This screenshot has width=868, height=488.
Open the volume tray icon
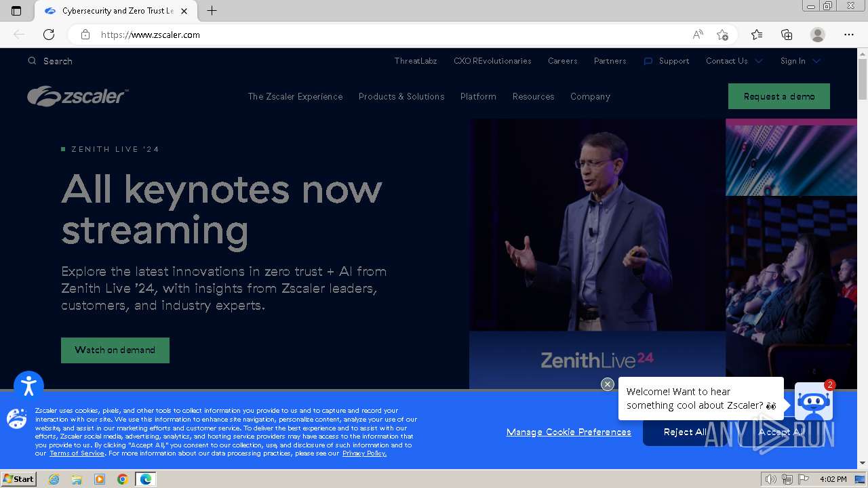point(770,479)
